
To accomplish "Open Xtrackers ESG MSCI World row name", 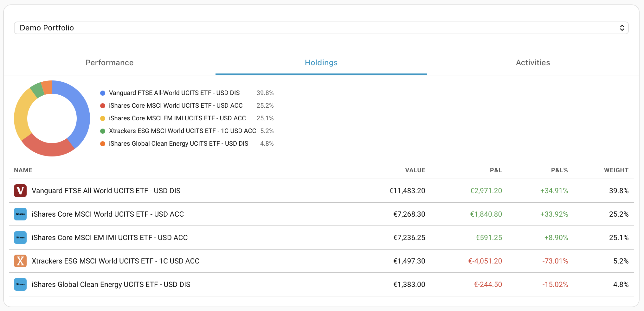I will coord(116,261).
